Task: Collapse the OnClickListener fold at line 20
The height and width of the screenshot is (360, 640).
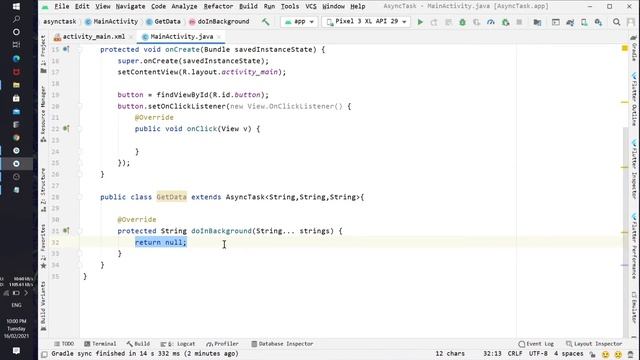Action: pos(80,106)
